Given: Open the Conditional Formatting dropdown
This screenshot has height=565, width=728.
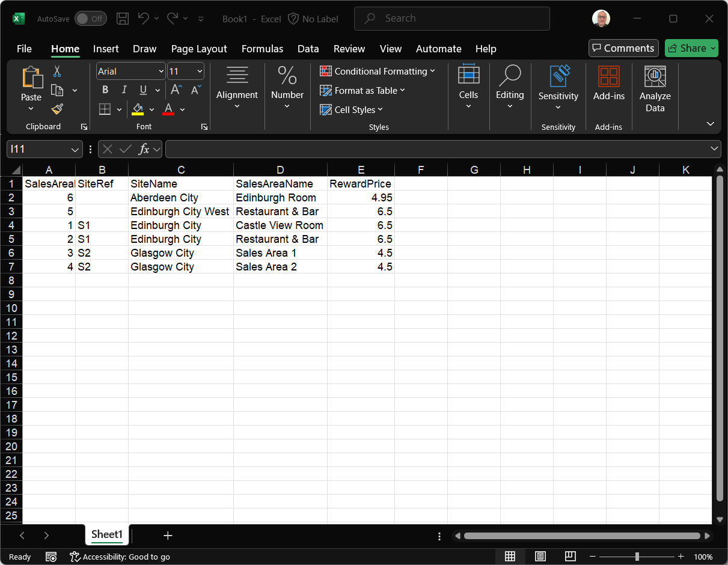Looking at the screenshot, I should pyautogui.click(x=377, y=72).
